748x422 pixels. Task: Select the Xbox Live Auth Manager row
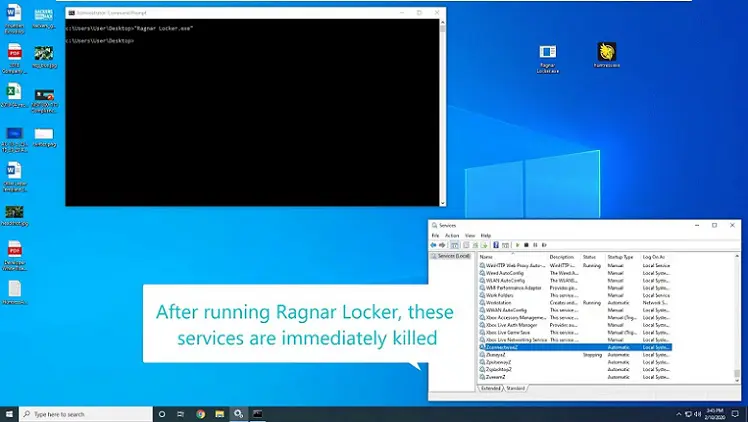575,325
